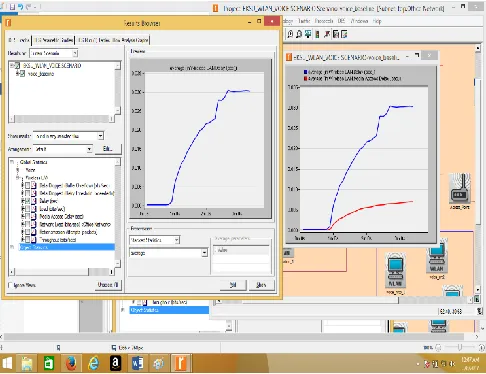Viewport: 486px width, 374px height.
Task: Click the graph window title bar icon
Action: click(289, 57)
